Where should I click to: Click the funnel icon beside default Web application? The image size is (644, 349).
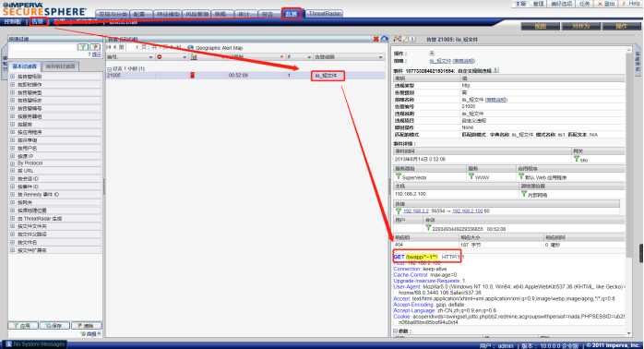521,176
